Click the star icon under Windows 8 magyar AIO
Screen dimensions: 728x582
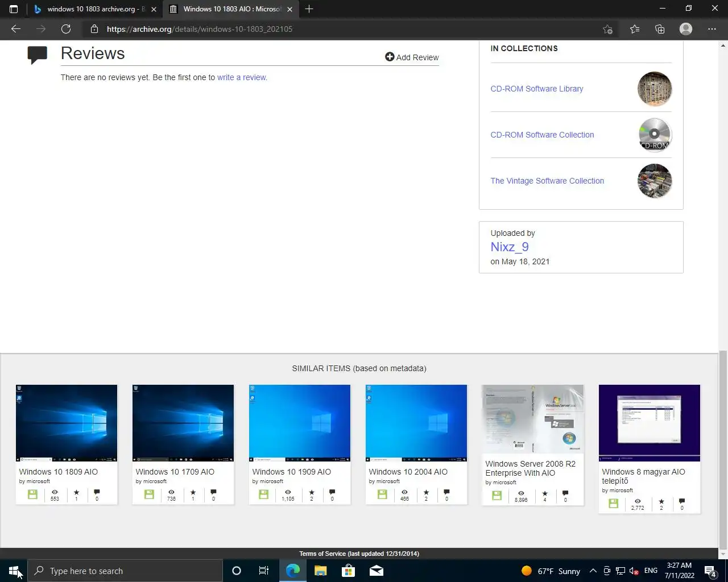(661, 501)
